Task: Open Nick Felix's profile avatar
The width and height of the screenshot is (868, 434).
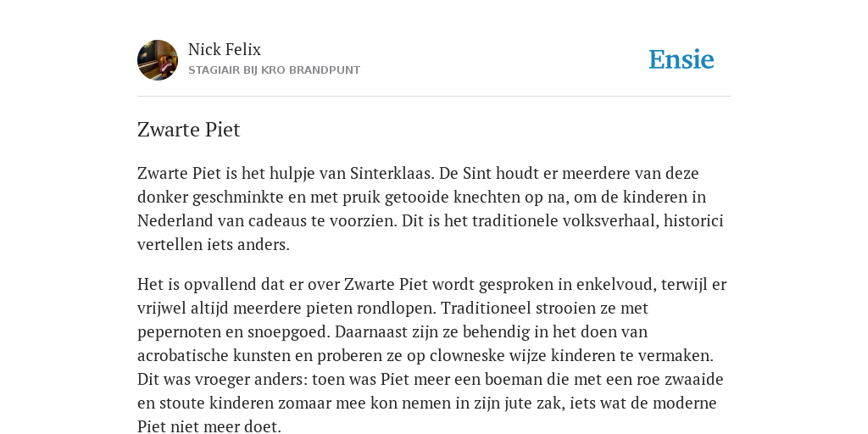Action: (158, 60)
